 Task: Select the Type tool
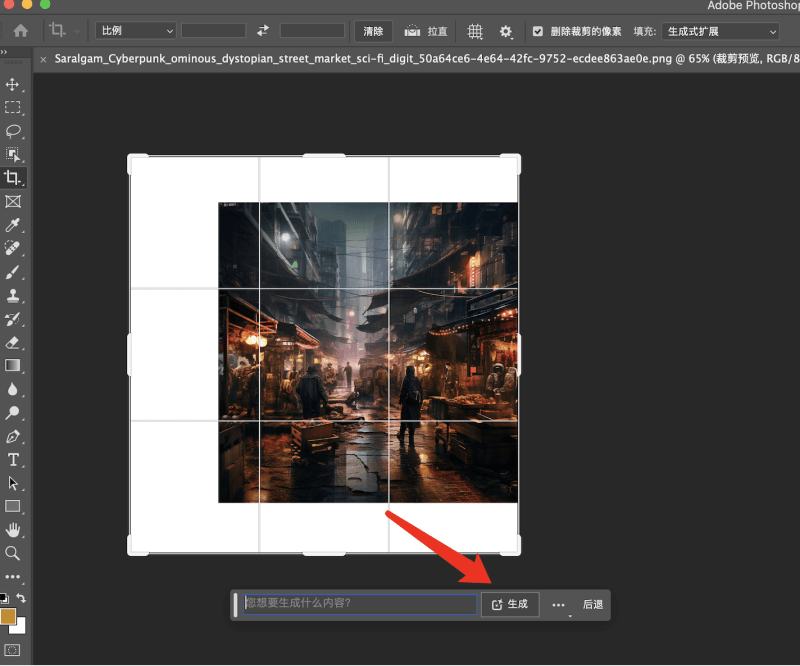pos(14,460)
